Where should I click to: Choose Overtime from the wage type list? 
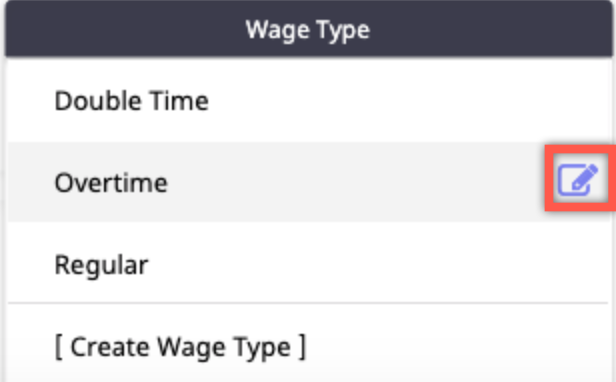308,182
